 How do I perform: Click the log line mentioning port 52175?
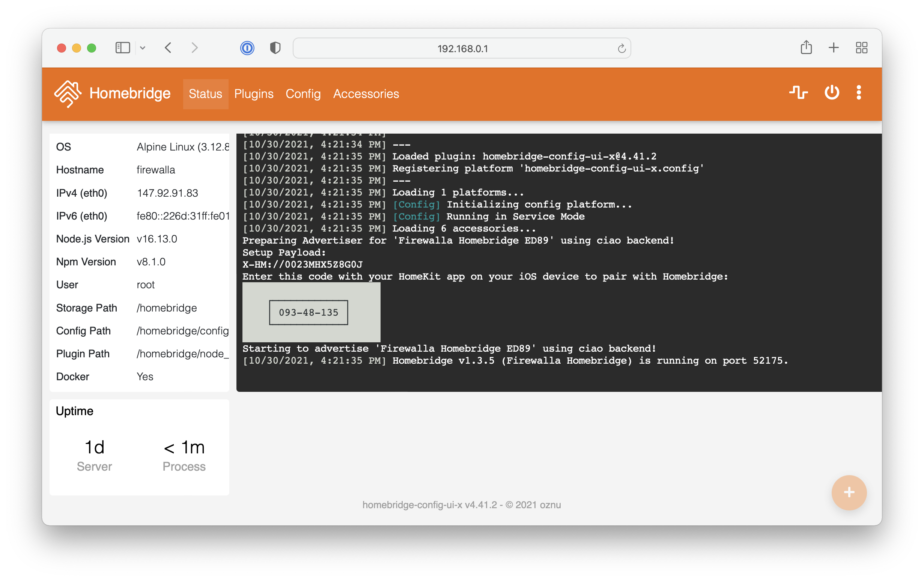coord(515,360)
